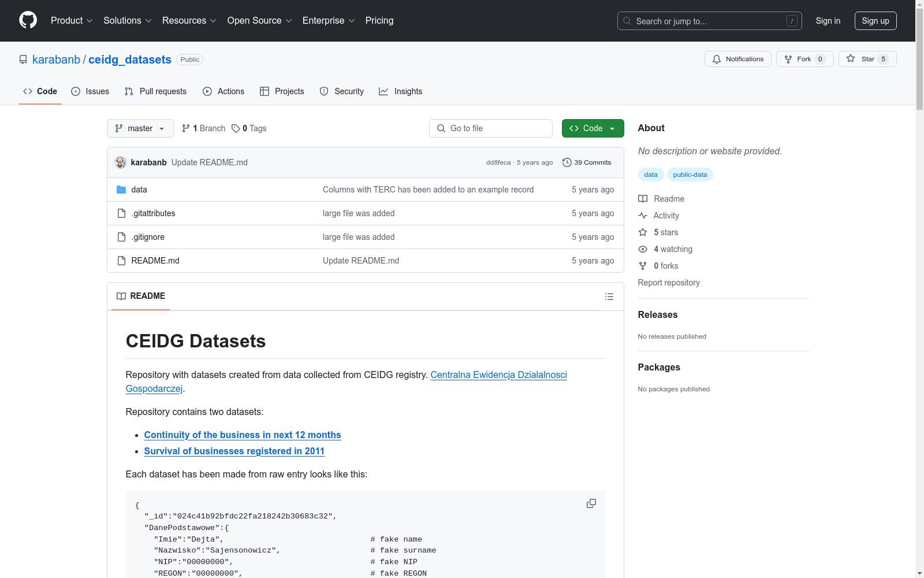The image size is (924, 578).
Task: Focus the Search or jump to field
Action: tap(709, 21)
